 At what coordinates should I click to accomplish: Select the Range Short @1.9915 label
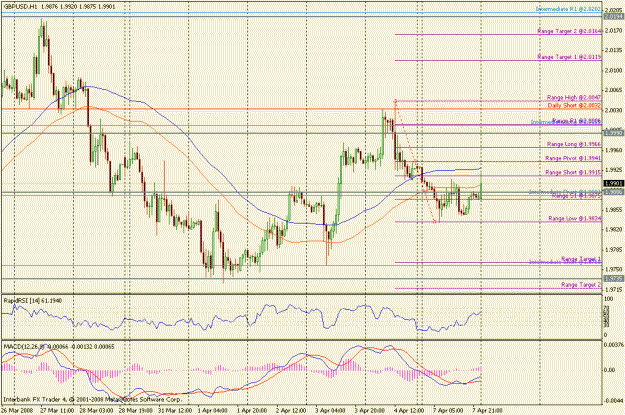coord(573,172)
